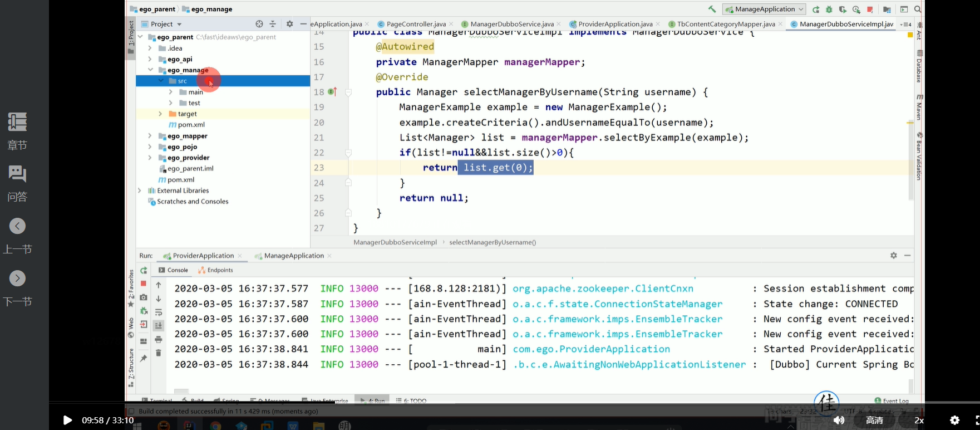This screenshot has width=980, height=430.
Task: Toggle scroll-to-end in the console
Action: 159,325
